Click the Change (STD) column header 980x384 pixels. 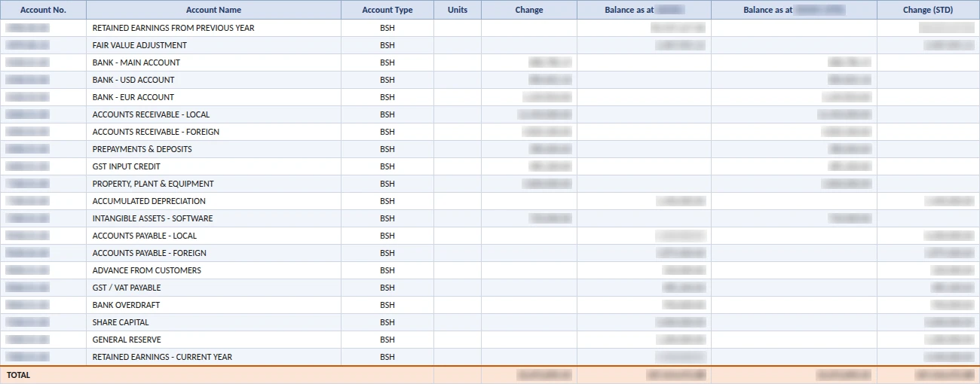click(x=928, y=10)
